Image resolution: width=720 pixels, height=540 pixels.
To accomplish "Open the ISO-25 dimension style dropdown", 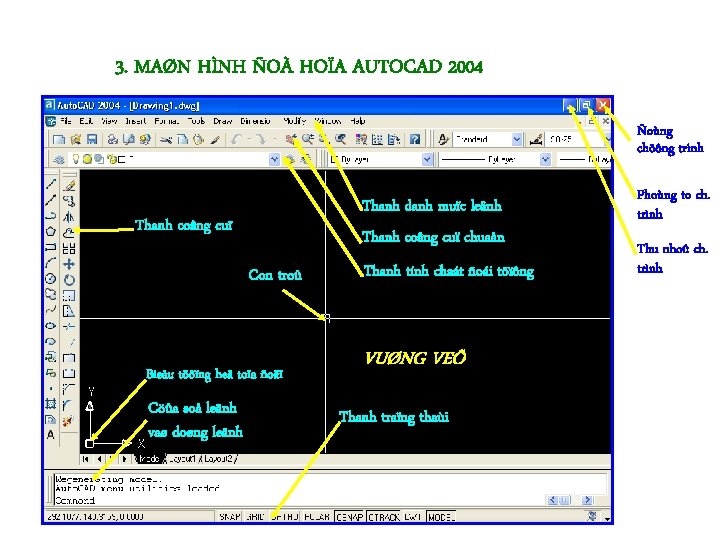I will coord(608,139).
